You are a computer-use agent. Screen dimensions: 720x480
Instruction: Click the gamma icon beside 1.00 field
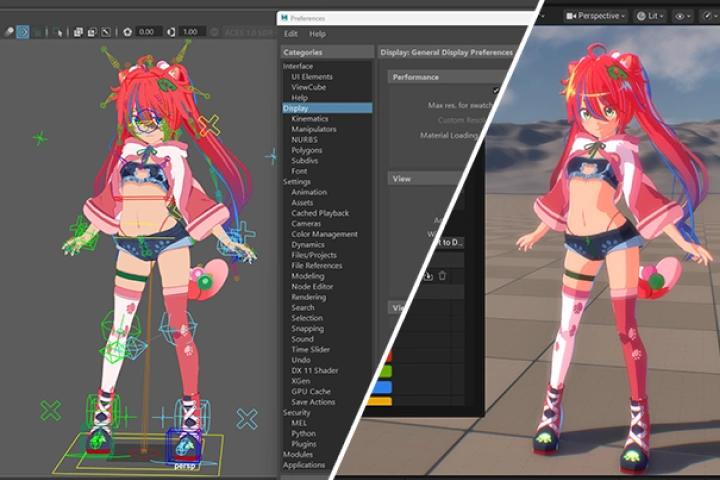[171, 32]
